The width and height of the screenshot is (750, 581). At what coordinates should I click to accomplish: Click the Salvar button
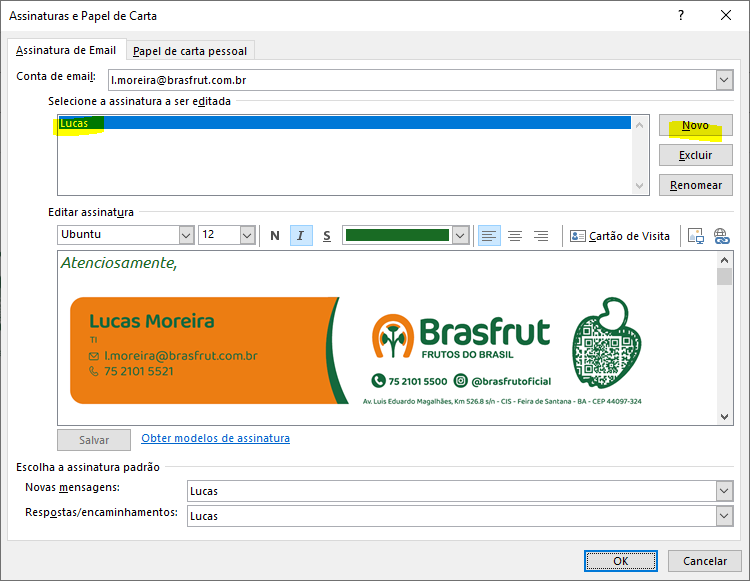point(94,440)
